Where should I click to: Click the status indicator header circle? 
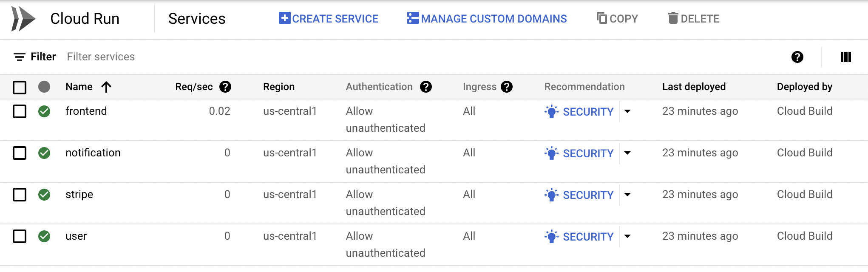click(44, 87)
